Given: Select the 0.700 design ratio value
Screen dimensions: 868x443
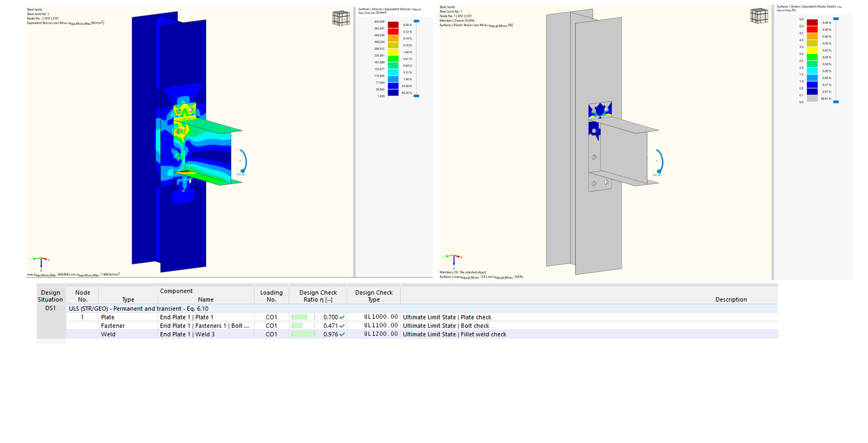Looking at the screenshot, I should (330, 317).
